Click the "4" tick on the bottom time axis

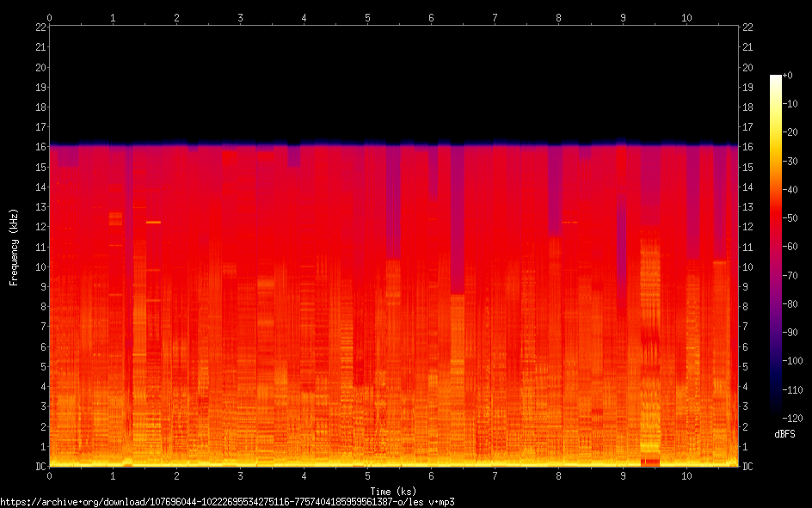click(x=304, y=476)
